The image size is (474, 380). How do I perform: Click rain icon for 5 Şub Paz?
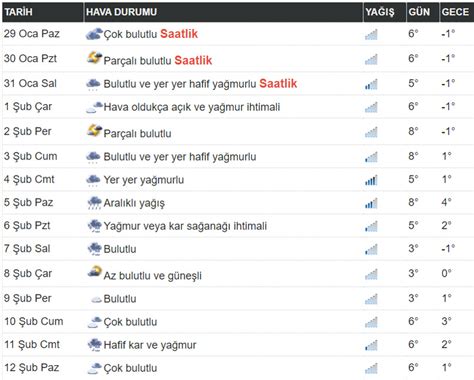[94, 203]
